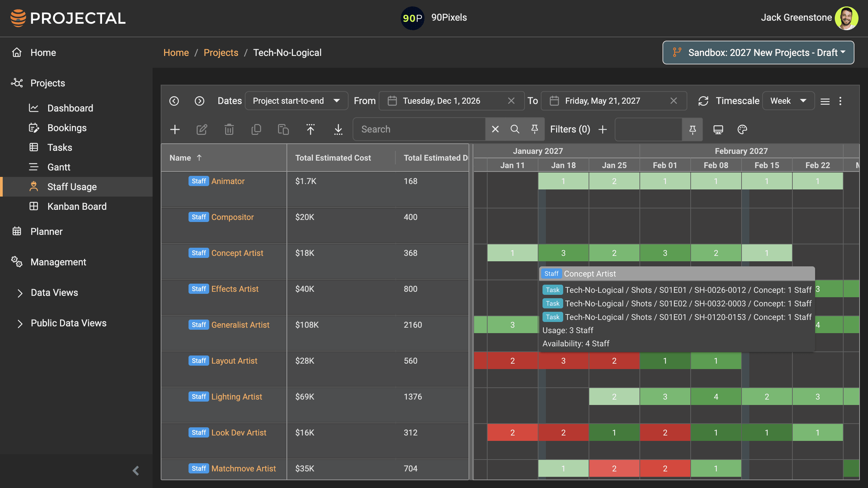Click the delete trash icon
This screenshot has height=488, width=868.
pos(229,129)
